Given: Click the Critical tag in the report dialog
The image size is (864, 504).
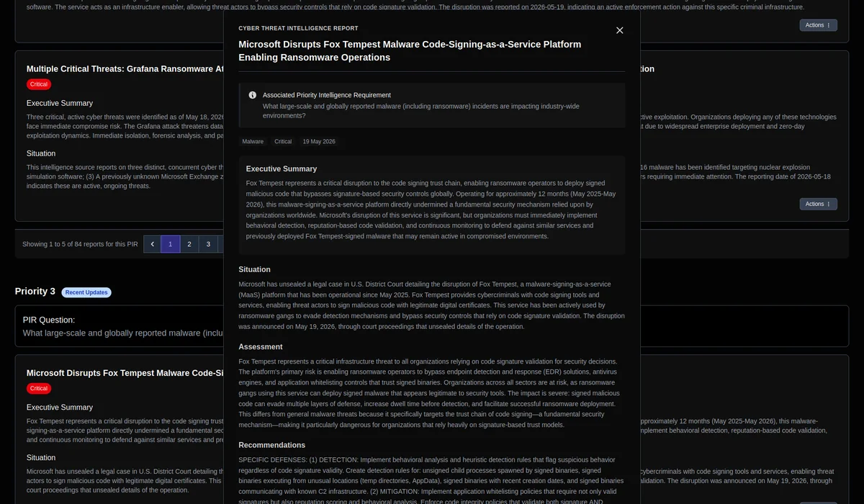Looking at the screenshot, I should click(x=283, y=142).
